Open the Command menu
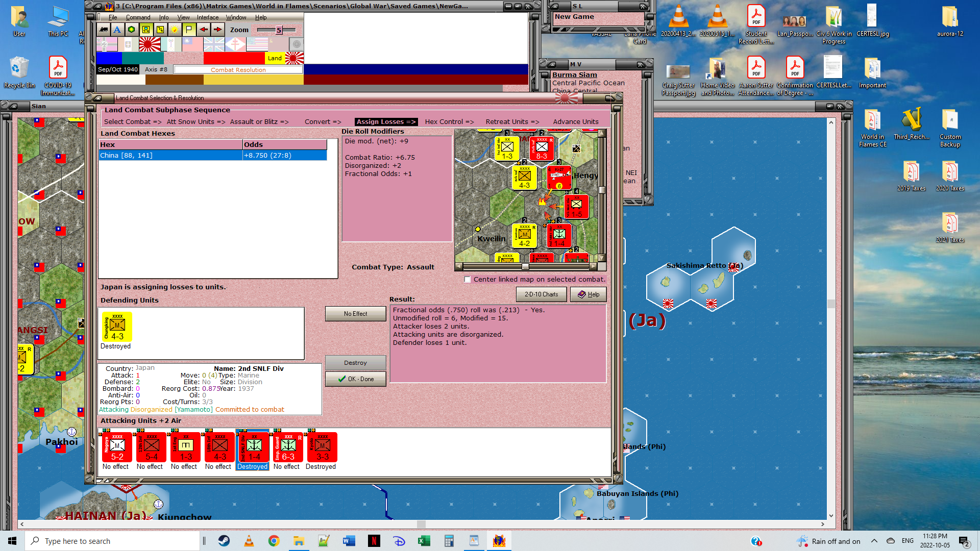The image size is (980, 551). point(138,17)
